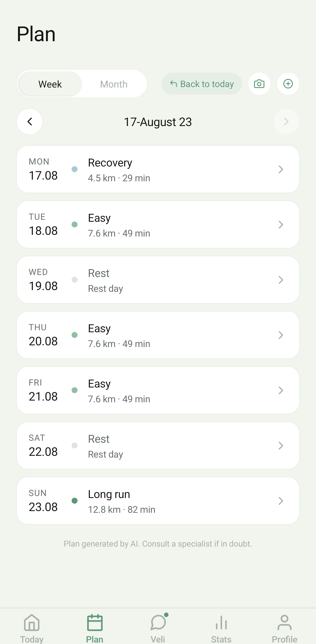
Task: Switch view to Week
Action: click(x=50, y=84)
